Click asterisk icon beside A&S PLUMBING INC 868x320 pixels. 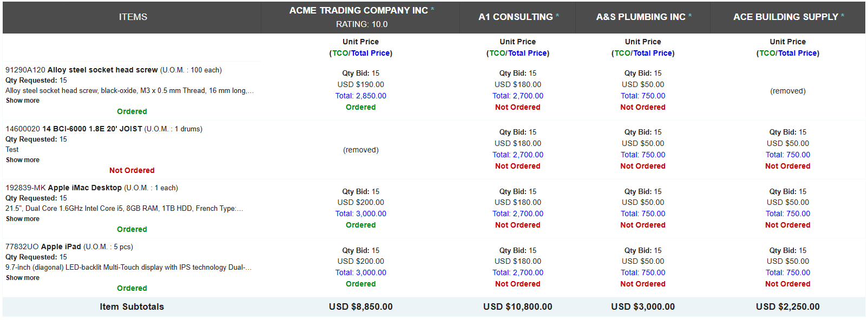click(690, 16)
